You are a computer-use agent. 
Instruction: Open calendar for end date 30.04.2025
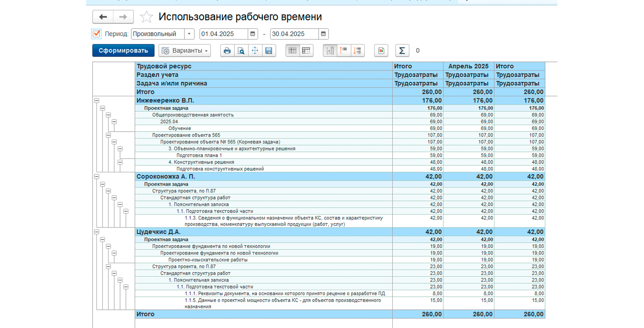(x=324, y=34)
